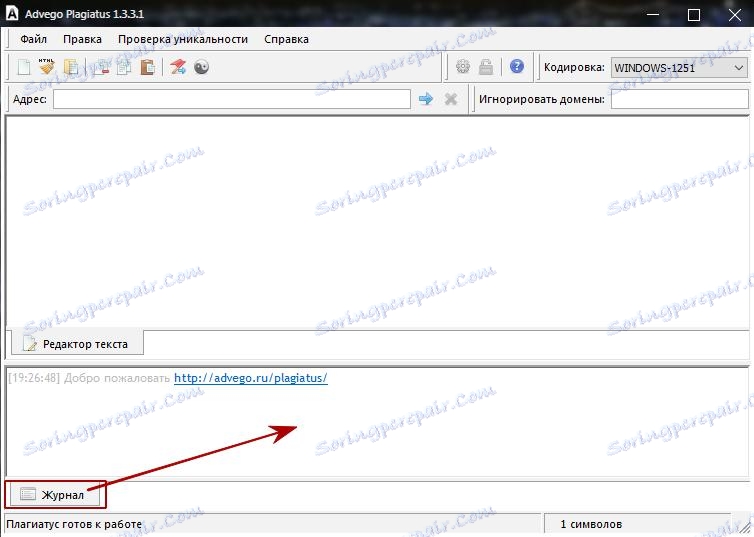Click the yin-yang deep check icon
Viewport: 754px width, 537px height.
(201, 67)
